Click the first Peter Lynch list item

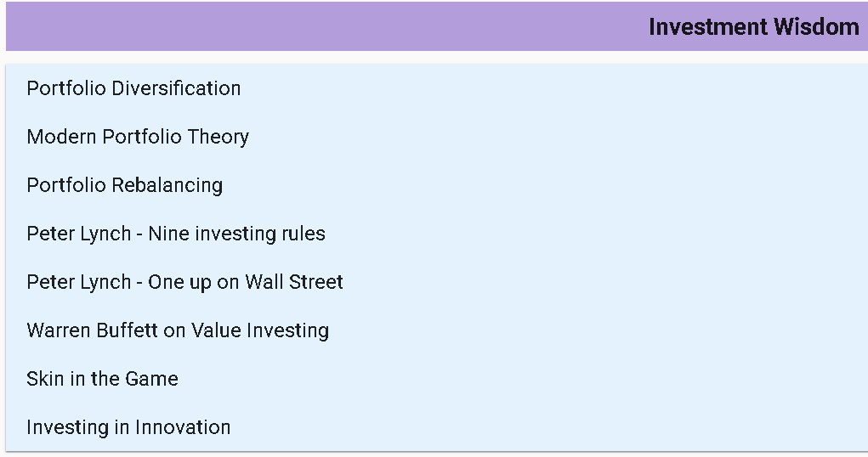(176, 234)
